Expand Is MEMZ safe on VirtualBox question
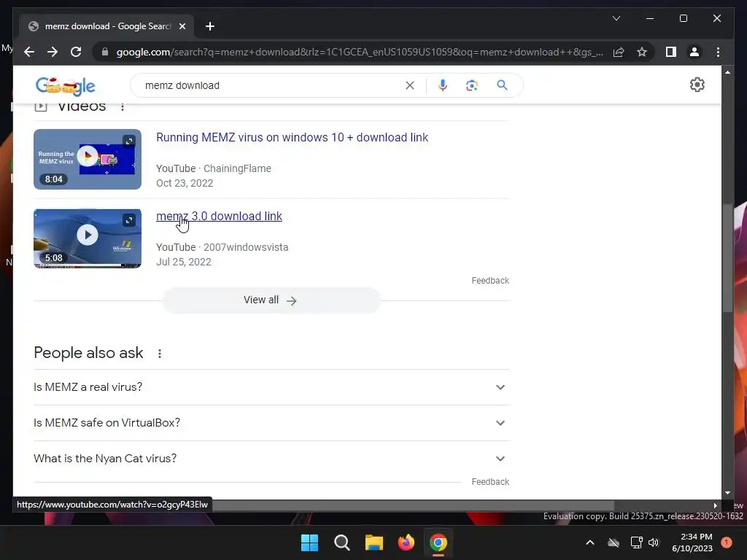The height and width of the screenshot is (560, 747). coord(271,423)
